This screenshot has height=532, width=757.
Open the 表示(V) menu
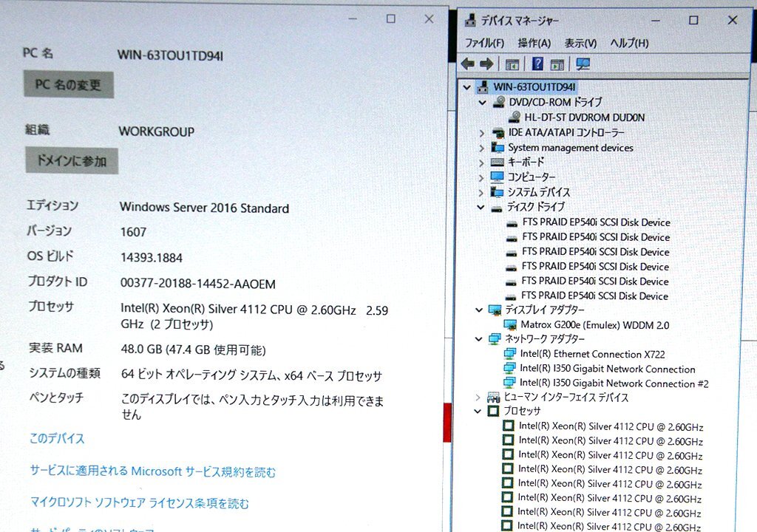(581, 44)
